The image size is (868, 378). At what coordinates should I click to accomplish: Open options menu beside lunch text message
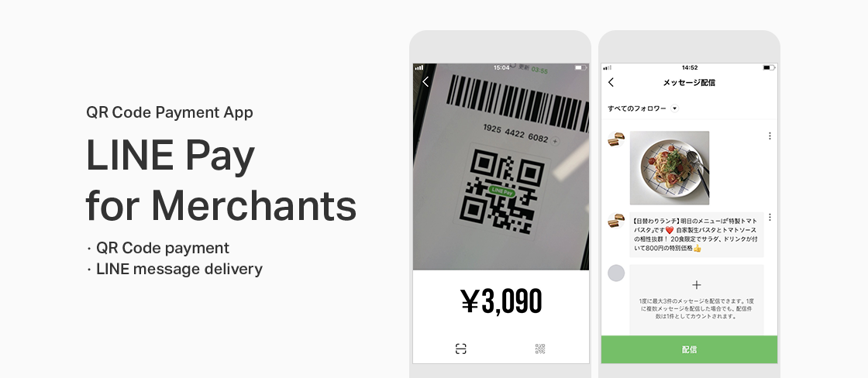coord(770,218)
